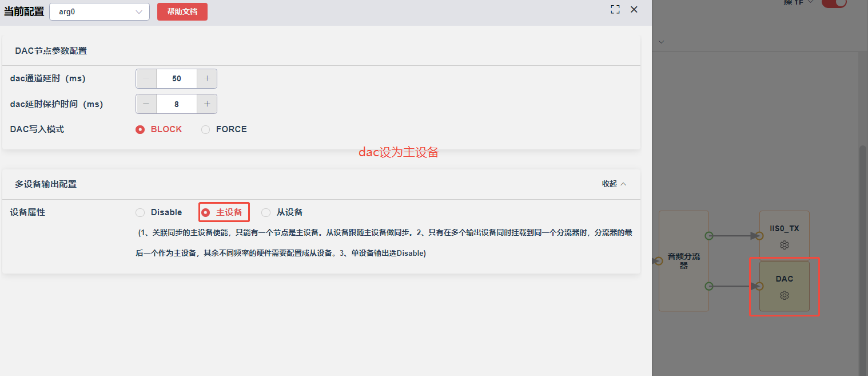Open the arg0 configuration dropdown
Screen dimensions: 868x376
tap(99, 11)
